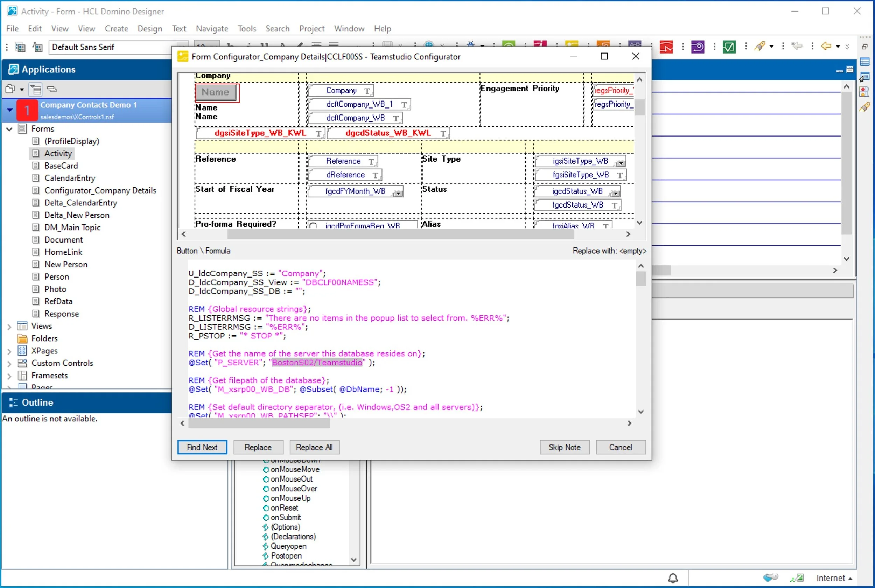875x588 pixels.
Task: Click the formula pane horizontal scrollbar thumb
Action: click(x=259, y=423)
